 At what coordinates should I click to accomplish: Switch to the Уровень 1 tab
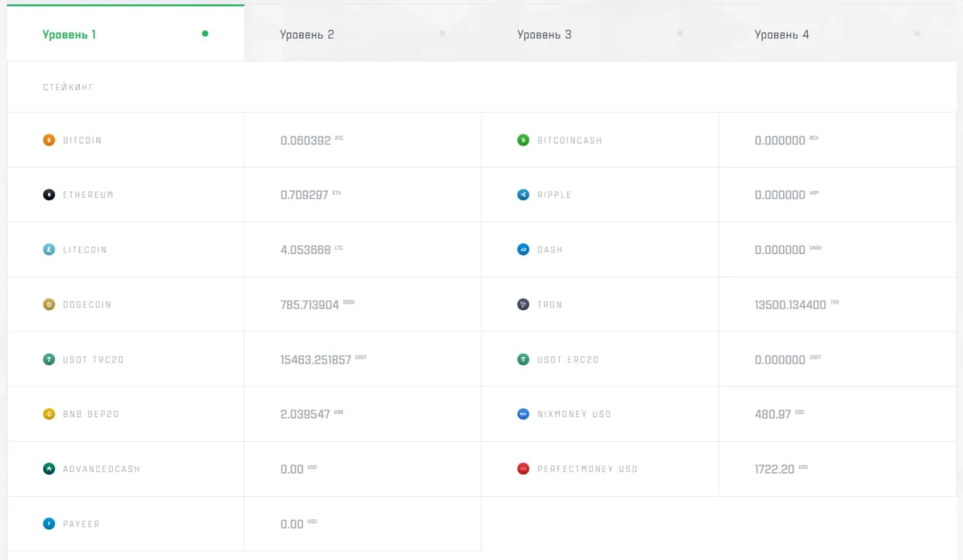point(126,33)
